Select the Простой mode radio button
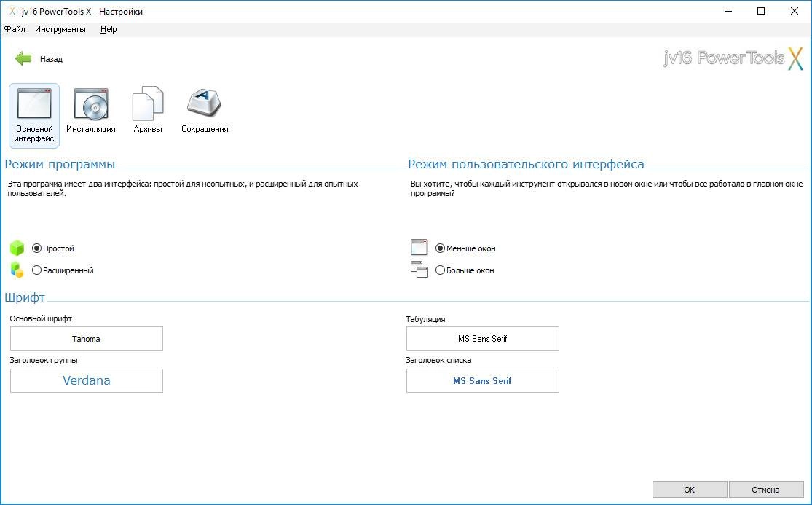The width and height of the screenshot is (812, 505). [x=36, y=248]
